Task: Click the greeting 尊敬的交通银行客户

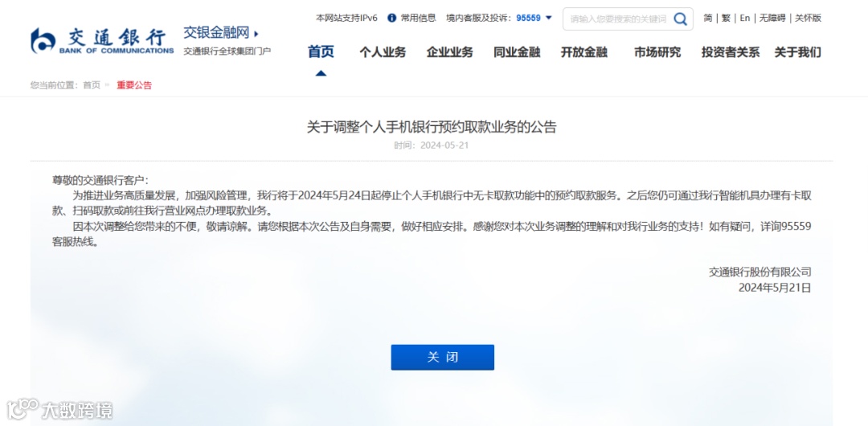Action: point(100,180)
